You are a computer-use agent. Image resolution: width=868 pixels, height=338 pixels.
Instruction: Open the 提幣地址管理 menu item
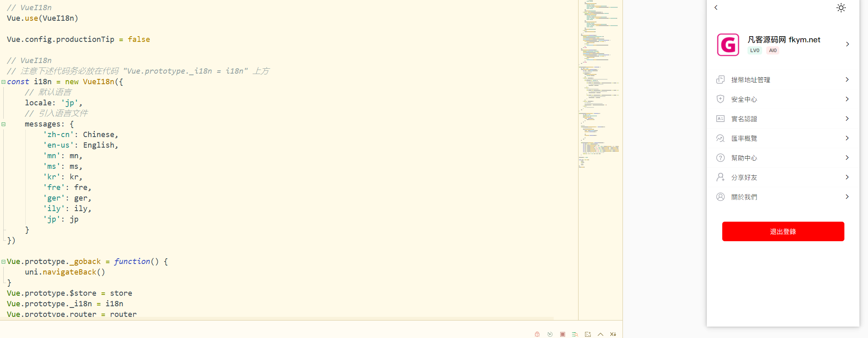pos(750,80)
